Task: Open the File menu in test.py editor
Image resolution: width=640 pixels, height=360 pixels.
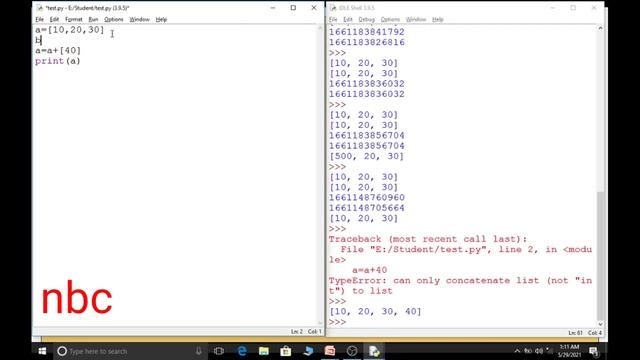Action: click(39, 20)
